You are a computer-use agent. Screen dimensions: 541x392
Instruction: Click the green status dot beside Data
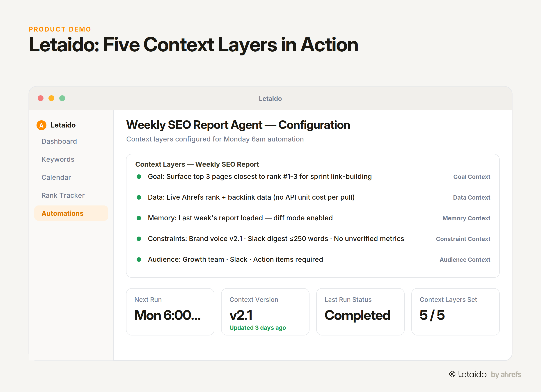point(139,197)
